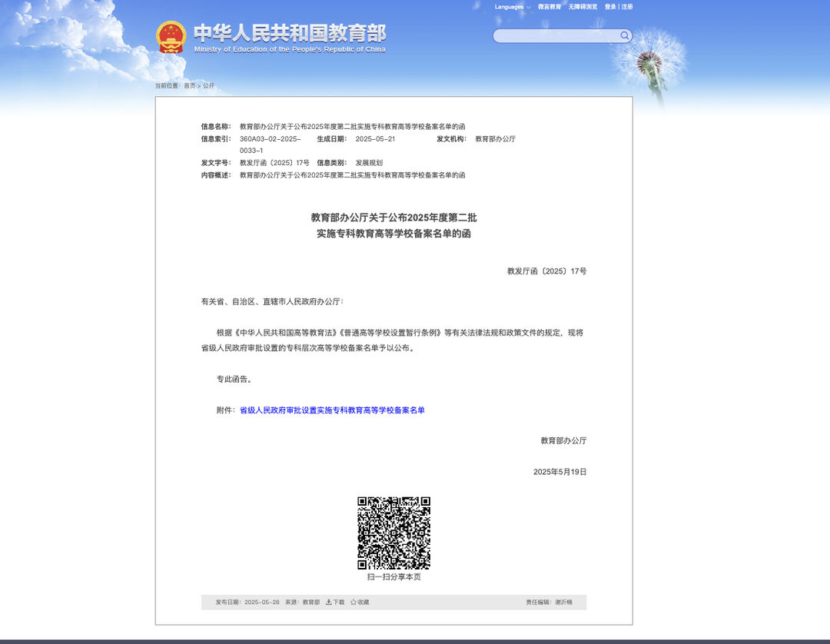Viewport: 830px width, 644px height.
Task: Click the 责任编辑 editor name
Action: (563, 603)
